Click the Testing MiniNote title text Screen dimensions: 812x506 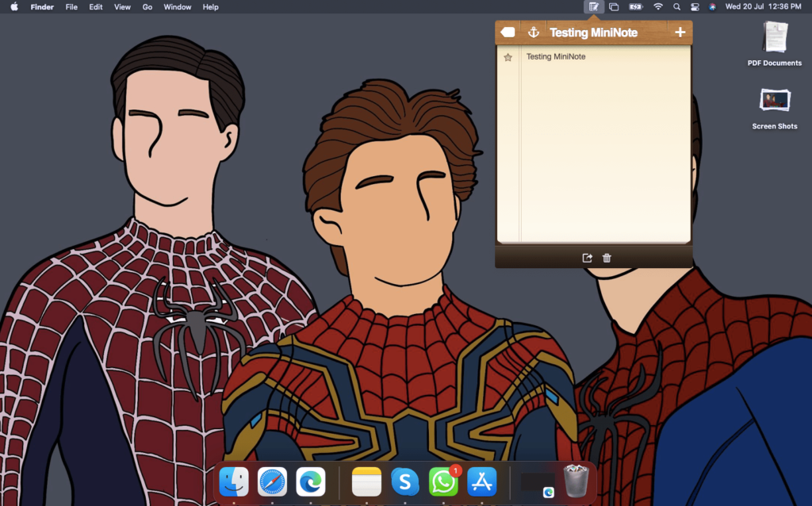tap(593, 33)
